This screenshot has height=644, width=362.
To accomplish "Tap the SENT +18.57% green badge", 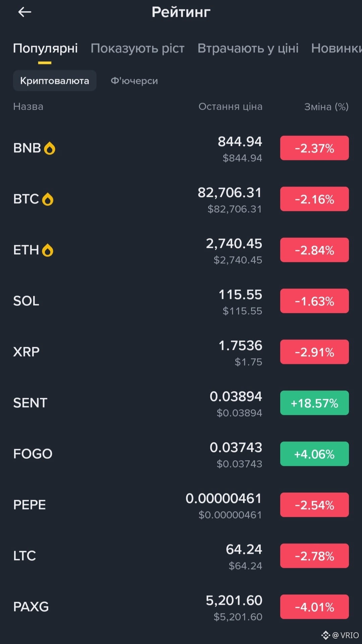I will click(x=314, y=403).
